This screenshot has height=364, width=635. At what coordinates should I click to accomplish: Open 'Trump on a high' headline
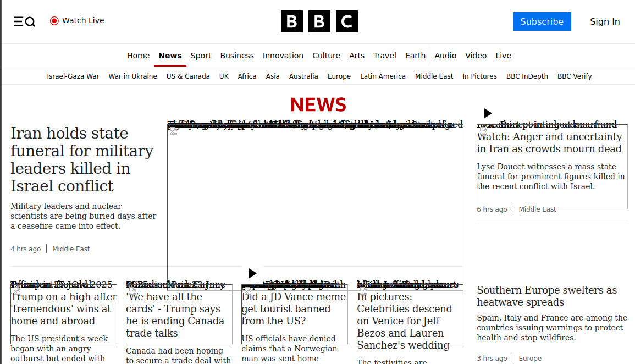[x=64, y=309]
